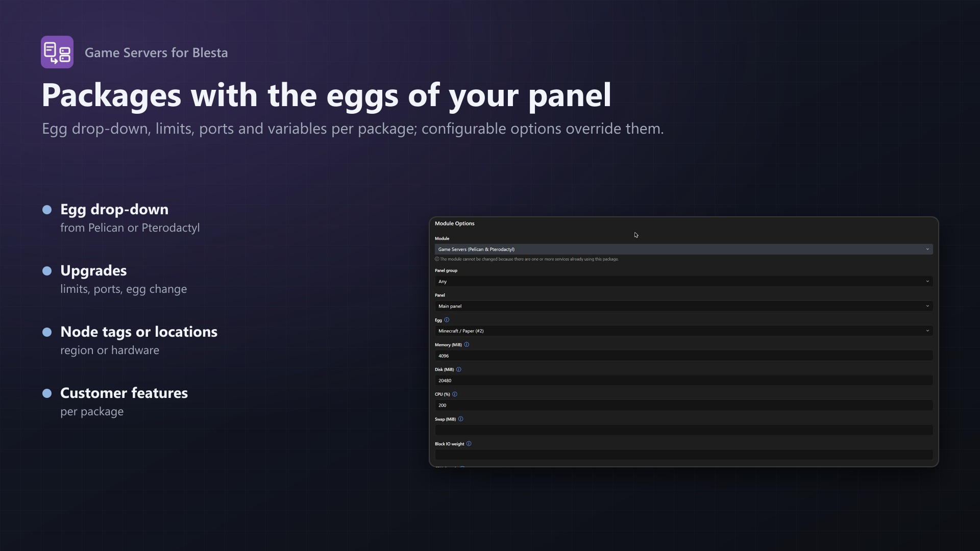Click the Disk field containing 20480
Image resolution: width=980 pixels, height=551 pixels.
point(683,380)
